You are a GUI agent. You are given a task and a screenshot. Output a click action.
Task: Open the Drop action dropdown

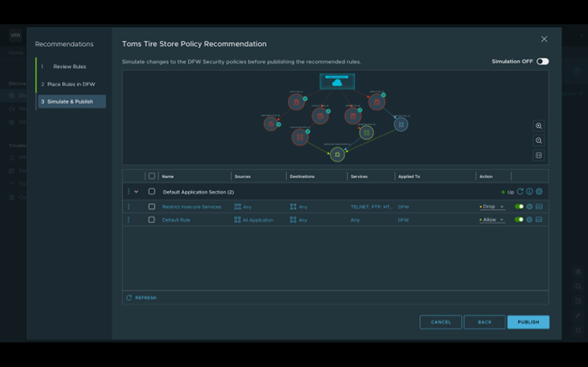pyautogui.click(x=492, y=207)
